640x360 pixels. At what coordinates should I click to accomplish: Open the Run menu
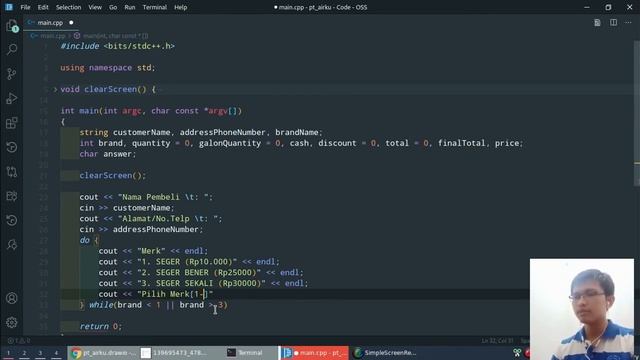pos(130,7)
